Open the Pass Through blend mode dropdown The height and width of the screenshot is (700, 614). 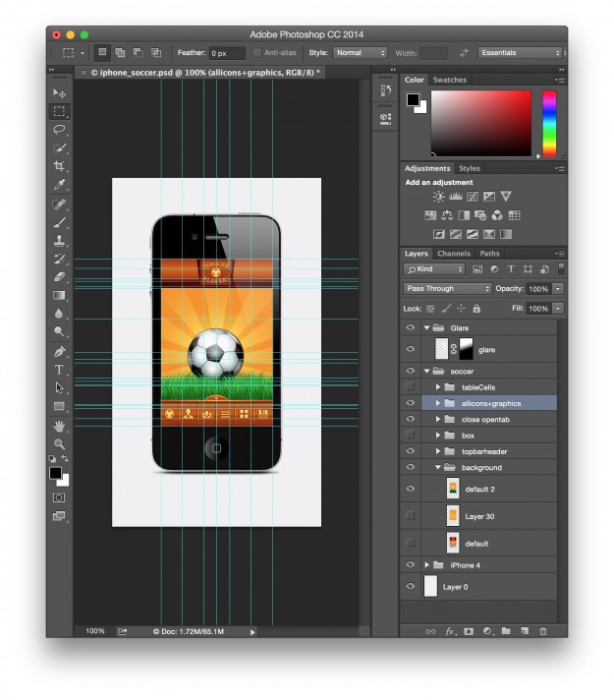[447, 289]
